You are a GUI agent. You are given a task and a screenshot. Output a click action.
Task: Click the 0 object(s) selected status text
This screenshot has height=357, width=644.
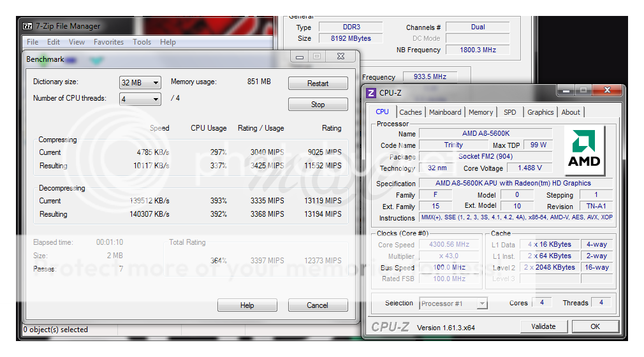tap(55, 330)
